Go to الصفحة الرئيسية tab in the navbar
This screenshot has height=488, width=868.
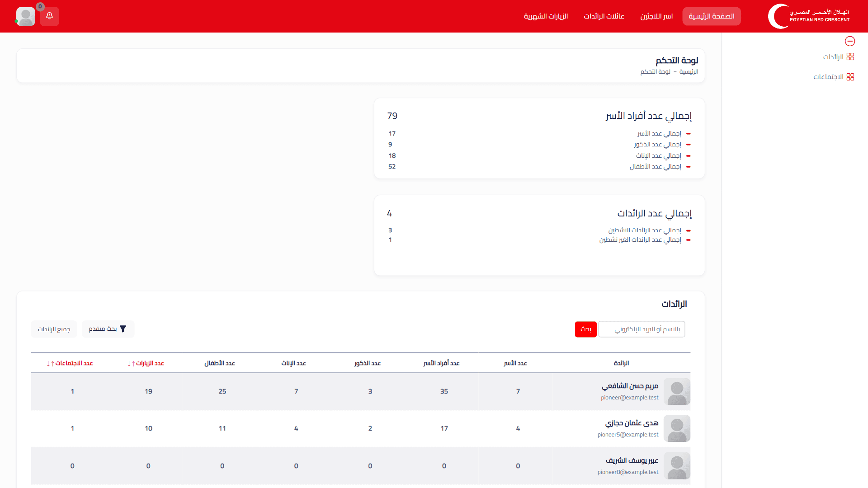click(x=712, y=16)
